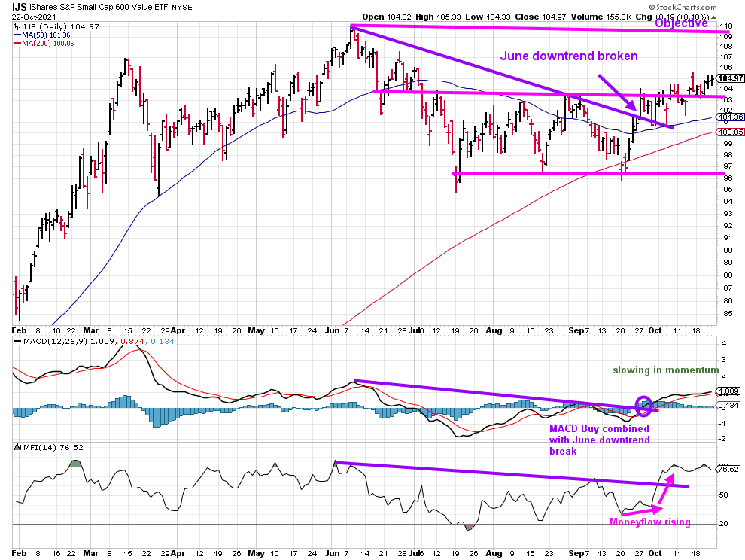
Task: Click the Feb label under the MFI panel
Action: [19, 553]
